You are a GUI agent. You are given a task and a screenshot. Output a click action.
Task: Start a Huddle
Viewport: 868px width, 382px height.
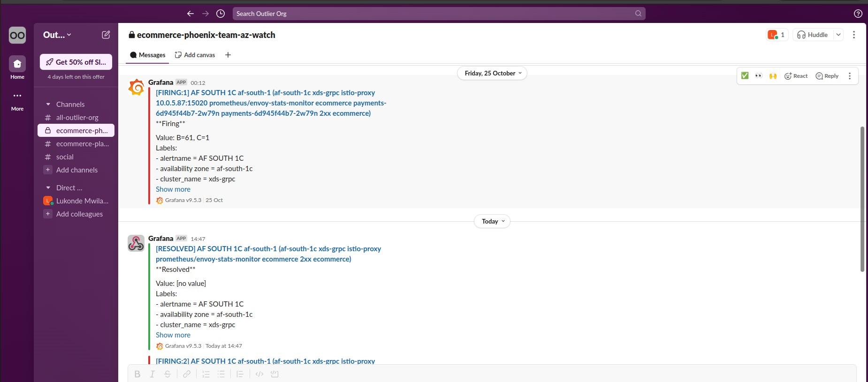tap(813, 35)
